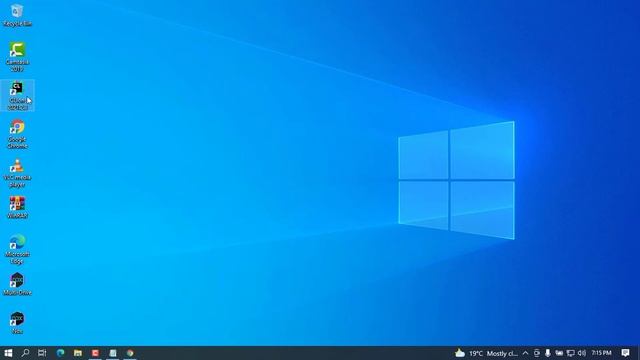Screen dimensions: 640x360
Task: Switch to Camtasia red taskbar icon
Action: pos(95,353)
